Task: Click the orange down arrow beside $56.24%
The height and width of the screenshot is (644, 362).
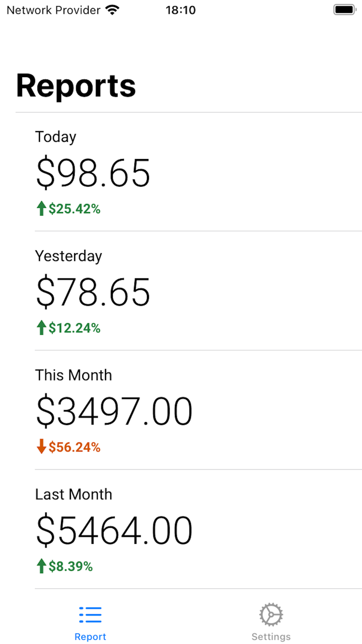Action: 41,447
